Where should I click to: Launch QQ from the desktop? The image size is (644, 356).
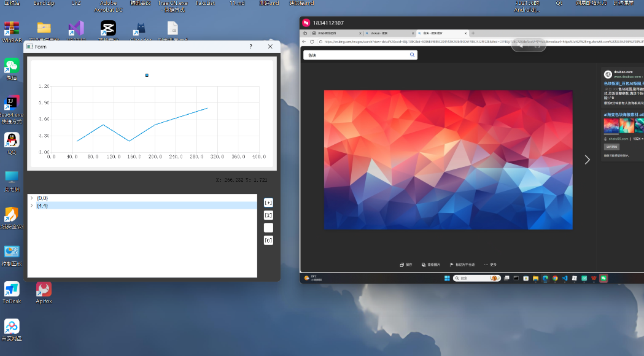click(12, 143)
